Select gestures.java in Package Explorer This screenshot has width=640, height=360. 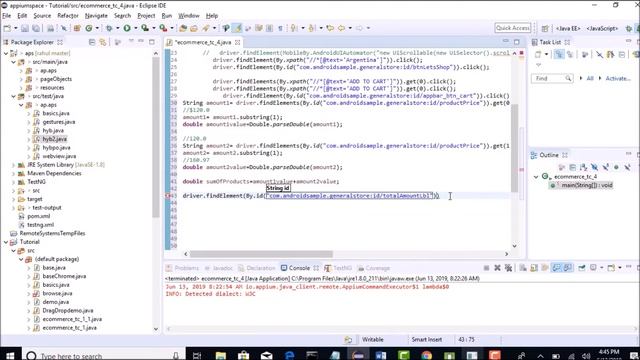coord(59,122)
